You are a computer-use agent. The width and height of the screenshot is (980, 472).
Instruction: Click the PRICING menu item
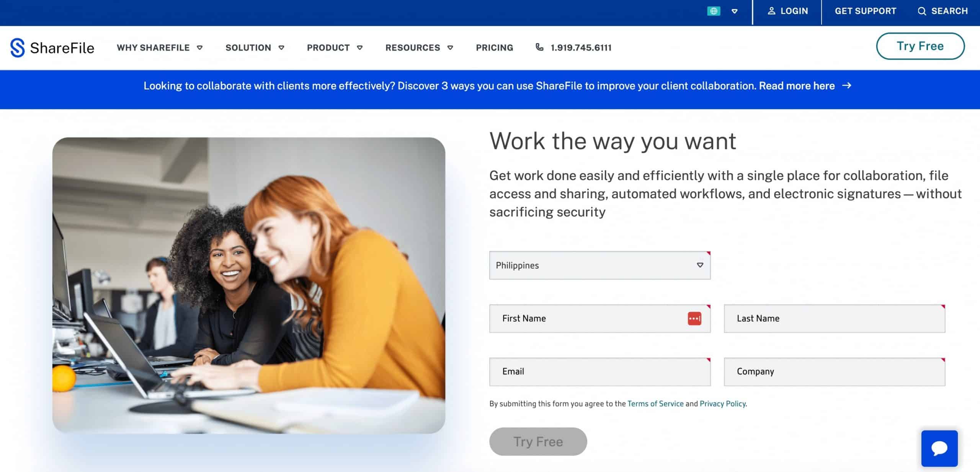coord(494,47)
